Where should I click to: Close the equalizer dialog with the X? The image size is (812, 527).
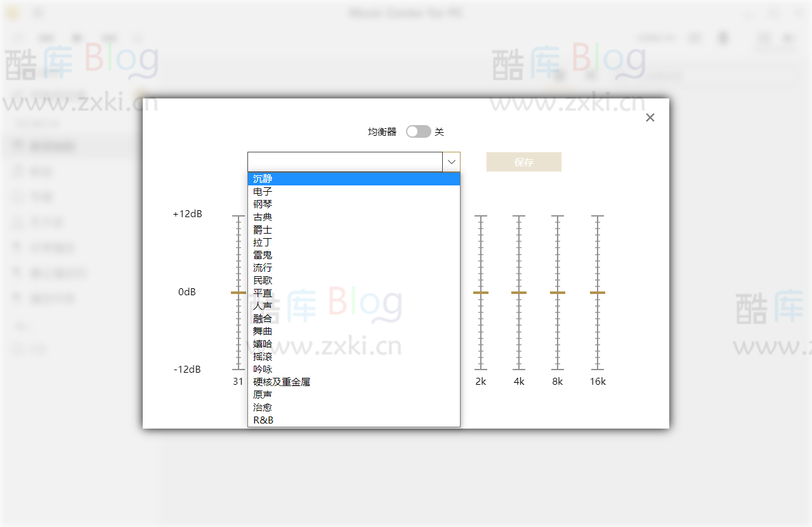pyautogui.click(x=650, y=117)
